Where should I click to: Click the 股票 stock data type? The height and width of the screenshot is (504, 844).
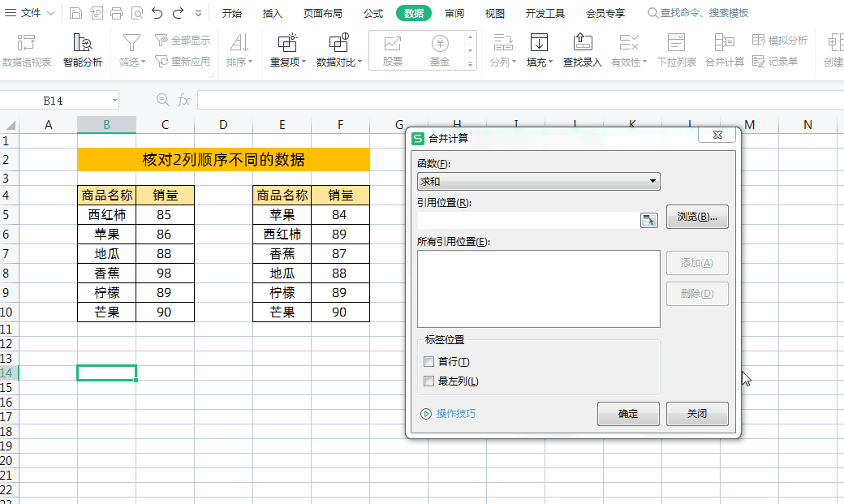(x=393, y=50)
